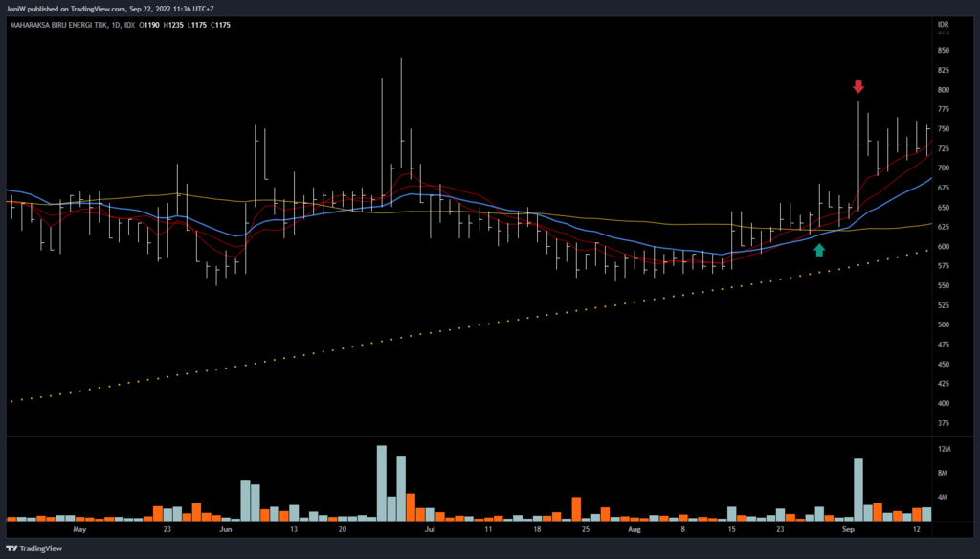Click the tall September volume bar

(858, 490)
